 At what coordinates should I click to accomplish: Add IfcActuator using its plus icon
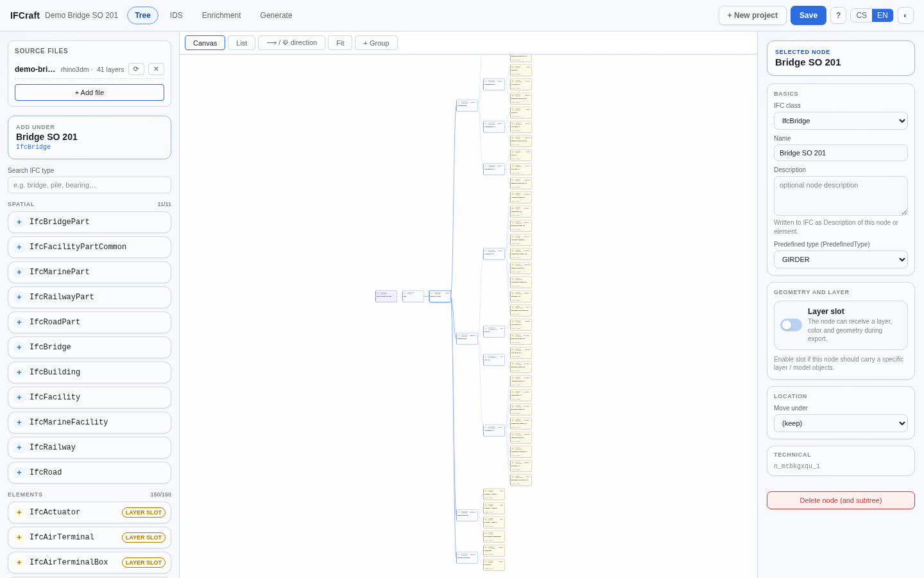(19, 512)
